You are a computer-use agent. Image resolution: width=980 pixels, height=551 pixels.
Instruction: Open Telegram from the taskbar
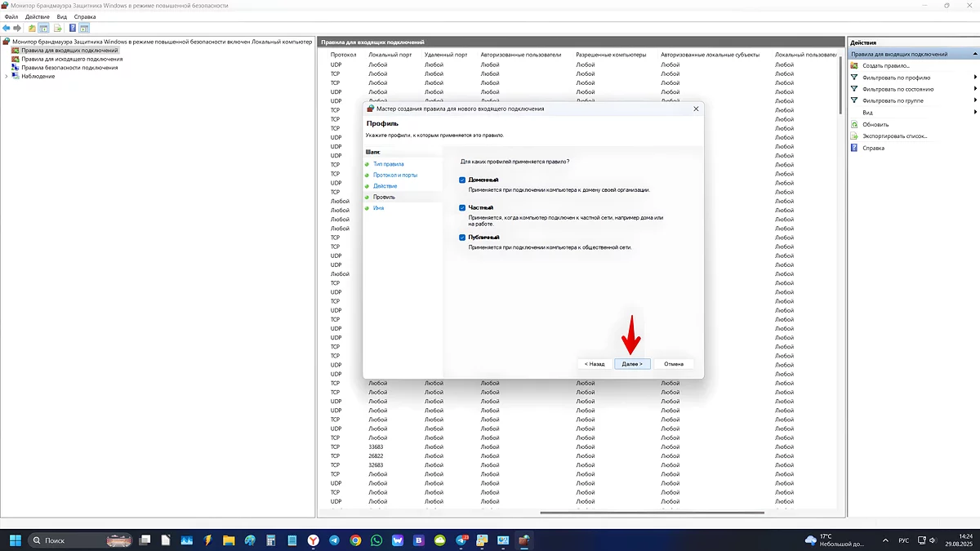(x=335, y=540)
